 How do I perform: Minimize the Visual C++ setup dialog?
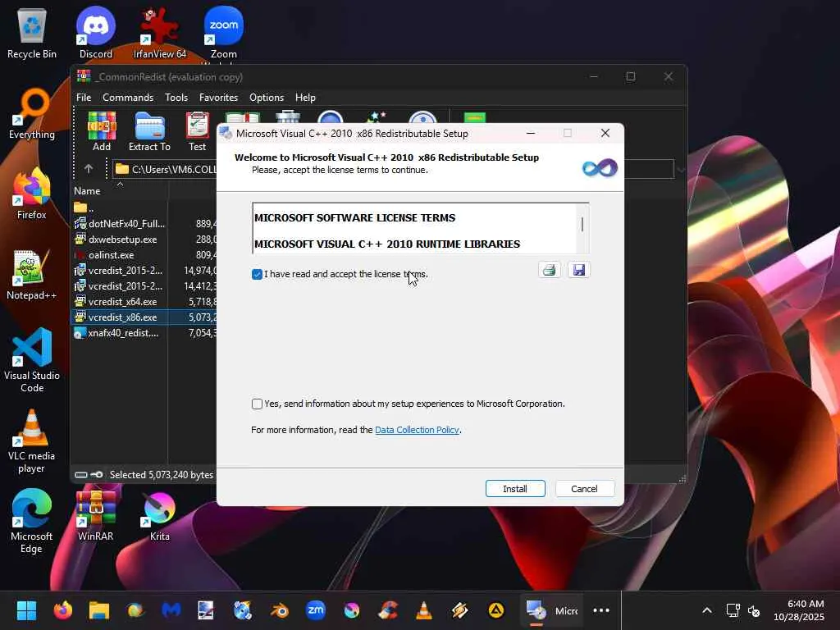pos(531,134)
